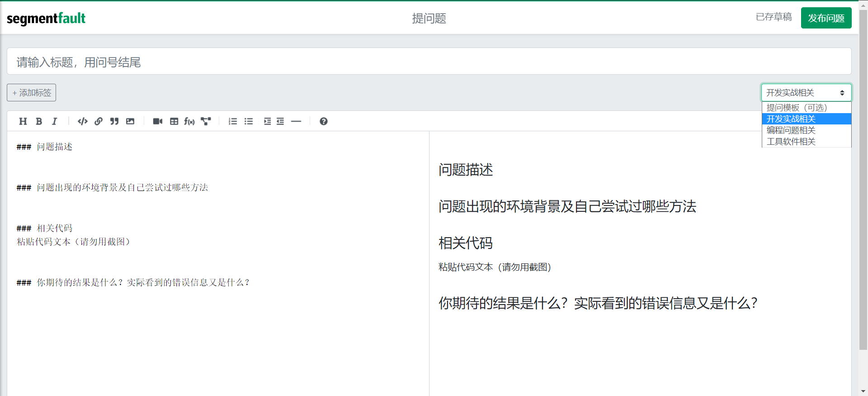This screenshot has height=396, width=868.
Task: Insert a math formula with the f(x) icon
Action: coord(189,121)
